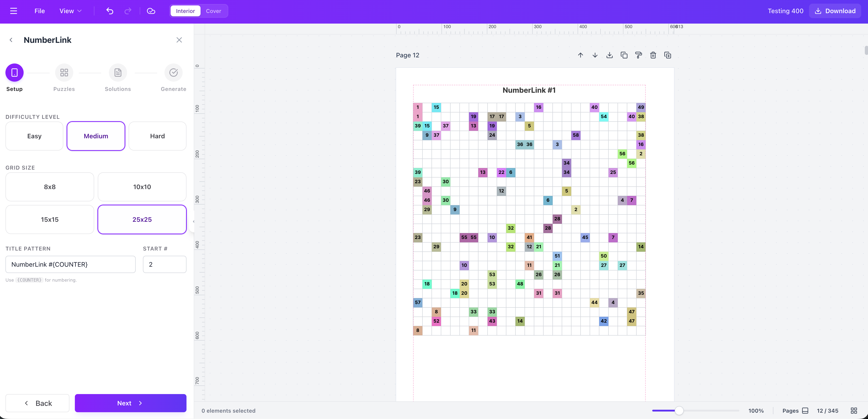Image resolution: width=868 pixels, height=419 pixels.
Task: Move page up with arrow icon
Action: [x=581, y=55]
